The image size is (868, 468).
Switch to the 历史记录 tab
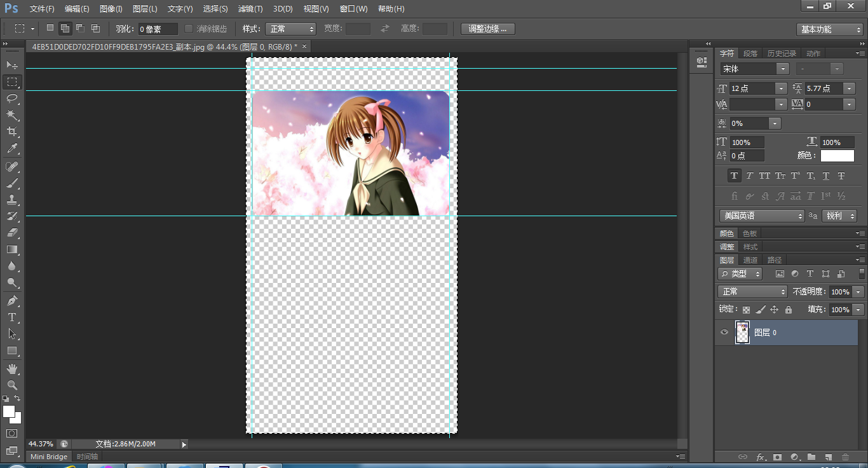coord(781,53)
